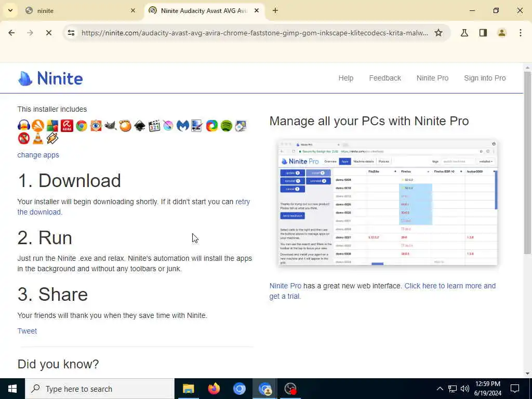The width and height of the screenshot is (532, 399).
Task: Go back to the previous page
Action: pyautogui.click(x=11, y=33)
